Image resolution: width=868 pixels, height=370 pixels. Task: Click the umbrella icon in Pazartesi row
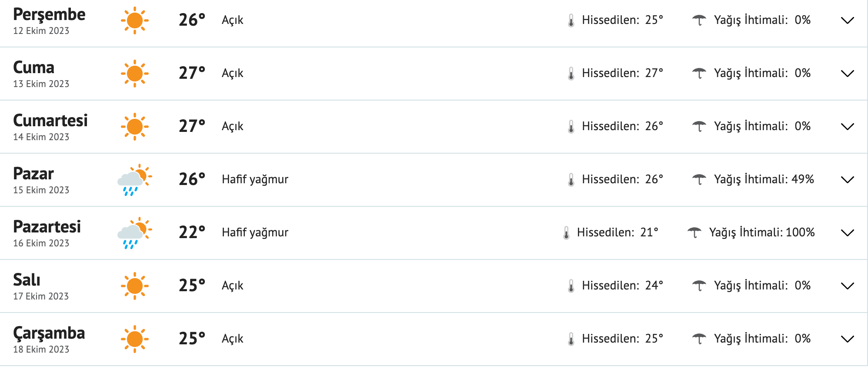point(694,233)
